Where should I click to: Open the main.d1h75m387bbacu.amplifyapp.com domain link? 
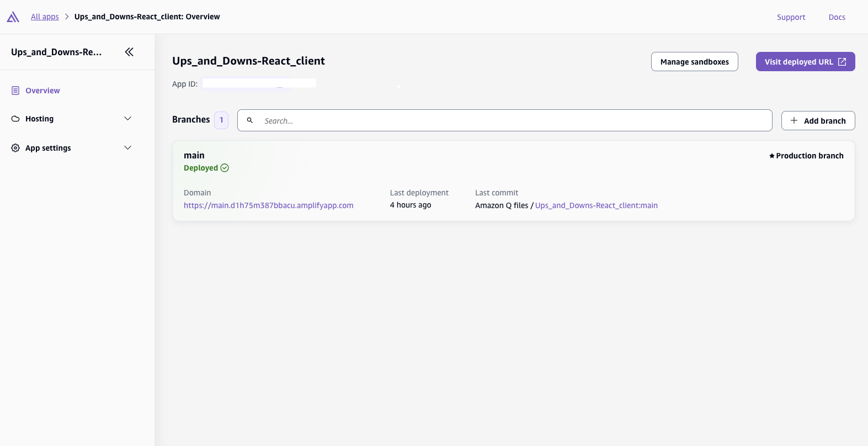(x=269, y=205)
